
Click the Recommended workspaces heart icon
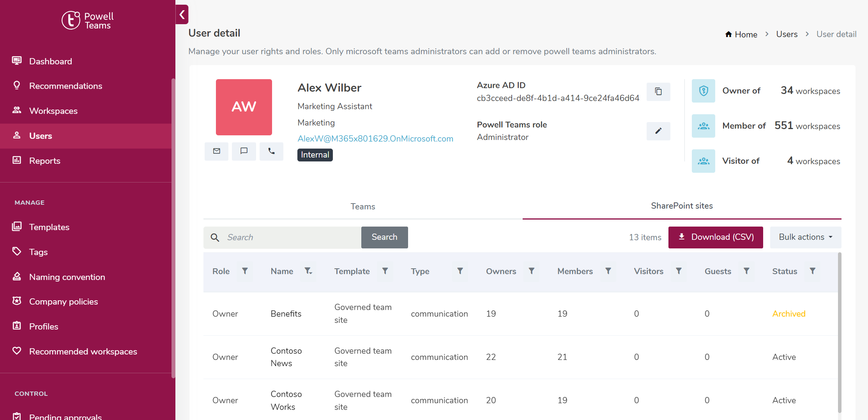[x=17, y=351]
